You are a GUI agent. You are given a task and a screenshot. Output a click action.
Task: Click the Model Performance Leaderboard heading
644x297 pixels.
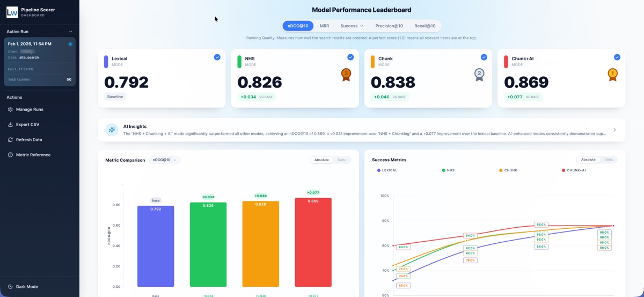[362, 10]
